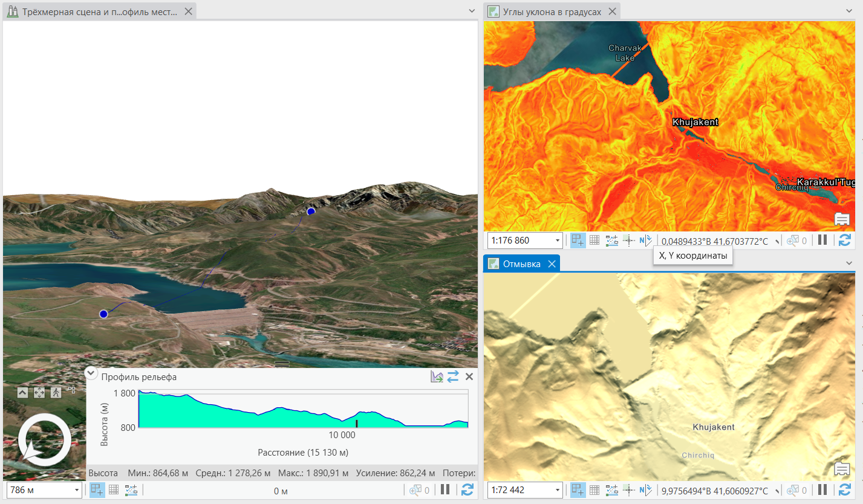Open the 1:72 442 scale dropdown

pos(557,490)
